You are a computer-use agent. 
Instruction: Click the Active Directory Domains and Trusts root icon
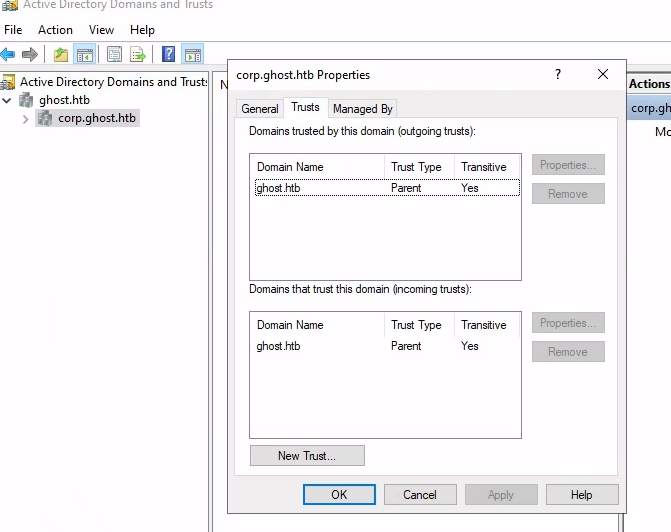coord(8,82)
